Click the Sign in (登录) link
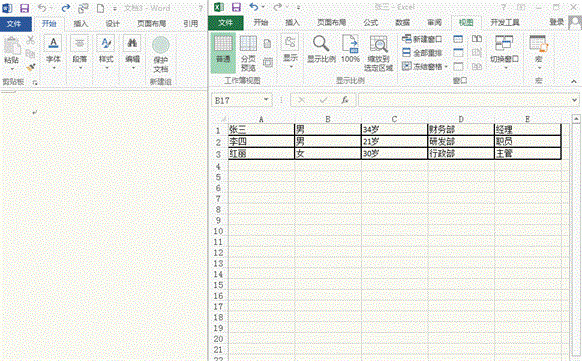582x361 pixels. click(557, 22)
